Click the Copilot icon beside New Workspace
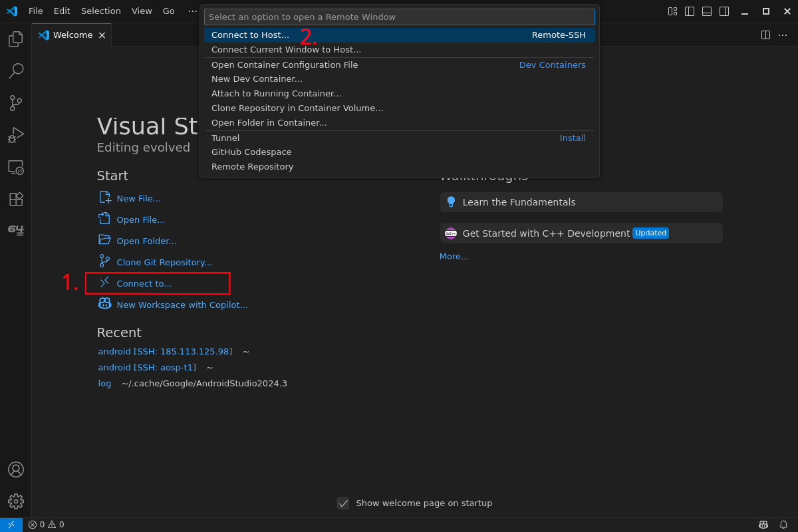 [105, 303]
